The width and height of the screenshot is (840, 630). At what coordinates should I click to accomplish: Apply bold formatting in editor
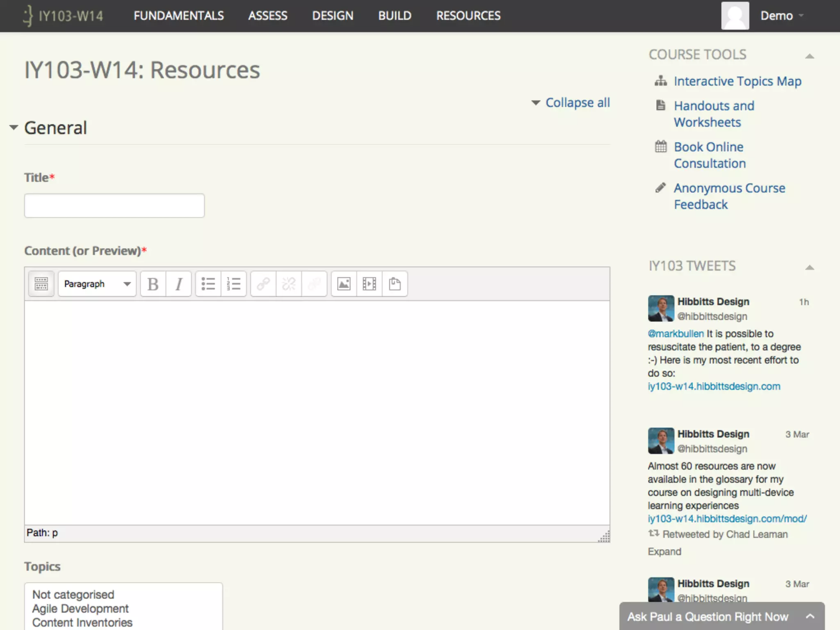(x=153, y=284)
